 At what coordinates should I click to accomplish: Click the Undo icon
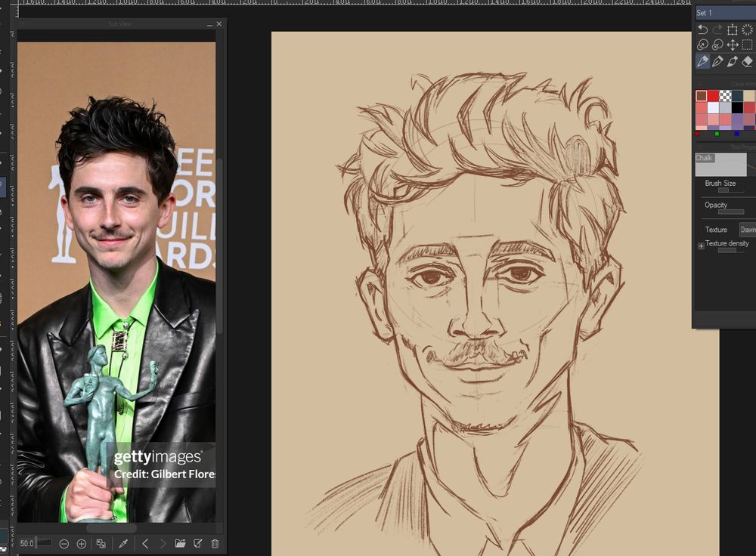point(702,29)
